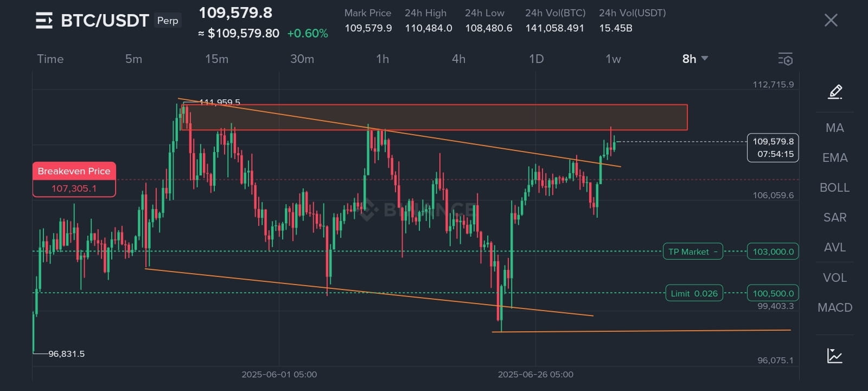Click the 111,959.5 chart high marker
Viewport: 868px width, 391px height.
(220, 102)
